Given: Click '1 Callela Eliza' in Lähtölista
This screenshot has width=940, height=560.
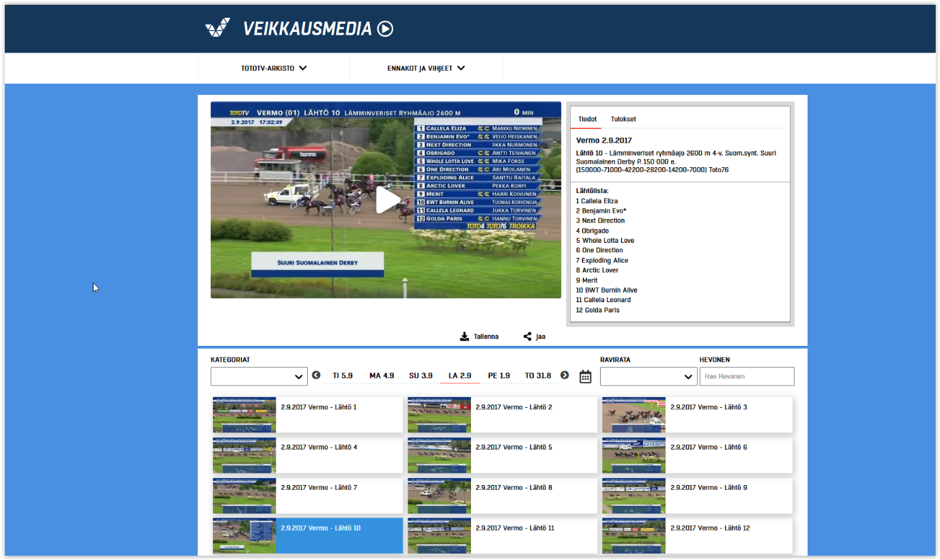Looking at the screenshot, I should click(597, 201).
